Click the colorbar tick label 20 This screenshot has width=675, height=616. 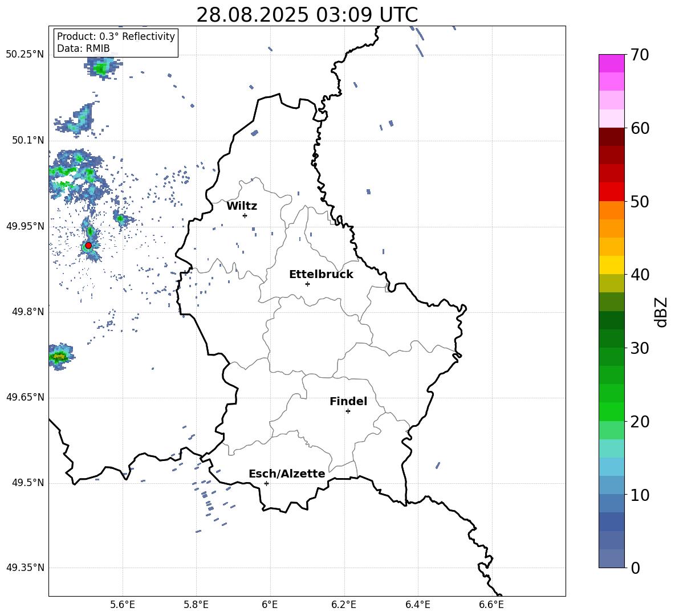[x=640, y=421]
